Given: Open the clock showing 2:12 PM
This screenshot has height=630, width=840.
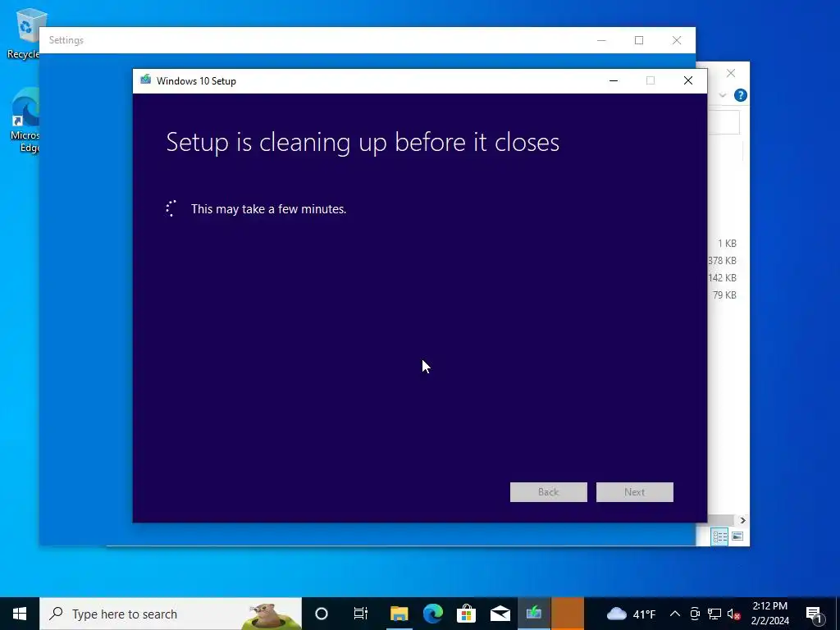Looking at the screenshot, I should coord(769,614).
